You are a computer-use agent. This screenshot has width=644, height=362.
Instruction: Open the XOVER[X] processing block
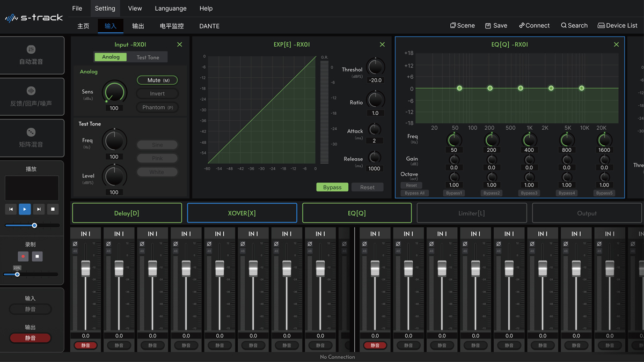pos(241,213)
